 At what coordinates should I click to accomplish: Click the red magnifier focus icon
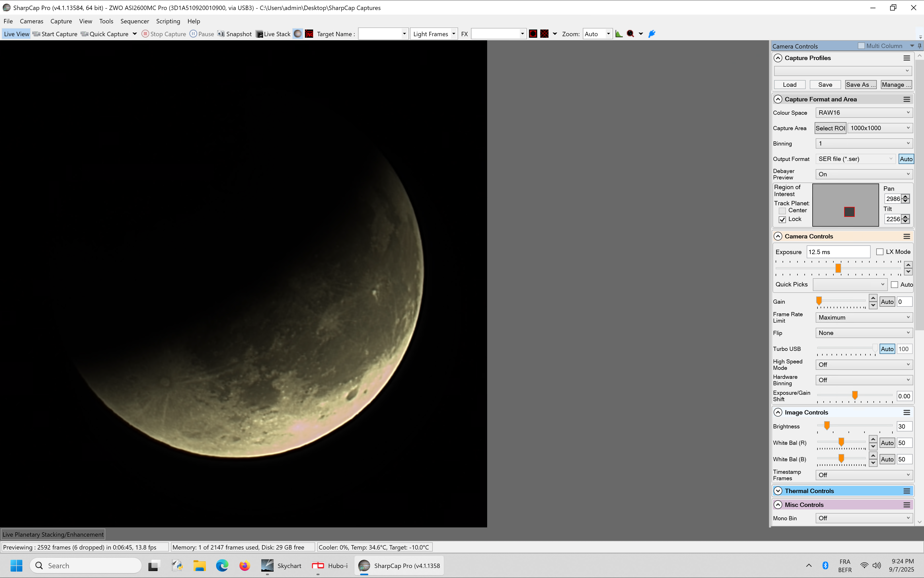pyautogui.click(x=630, y=34)
